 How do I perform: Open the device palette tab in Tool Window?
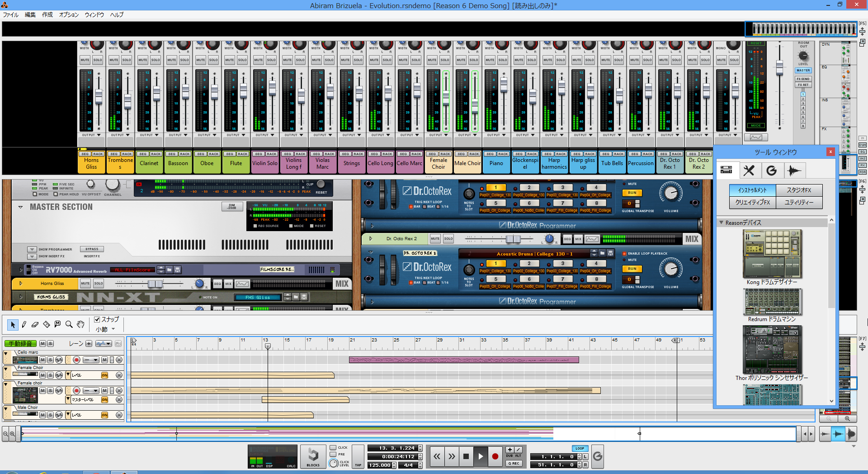coord(727,170)
